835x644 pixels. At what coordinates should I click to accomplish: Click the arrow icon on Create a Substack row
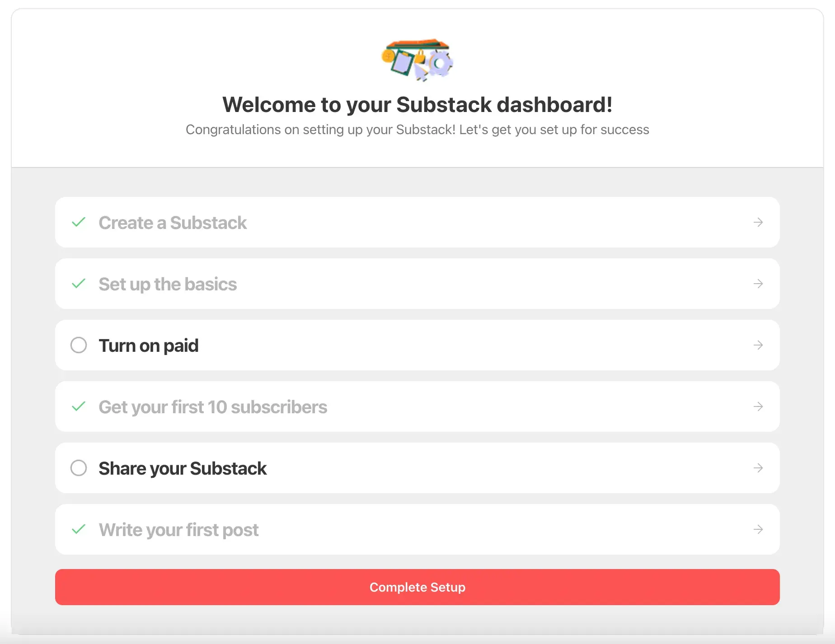758,223
